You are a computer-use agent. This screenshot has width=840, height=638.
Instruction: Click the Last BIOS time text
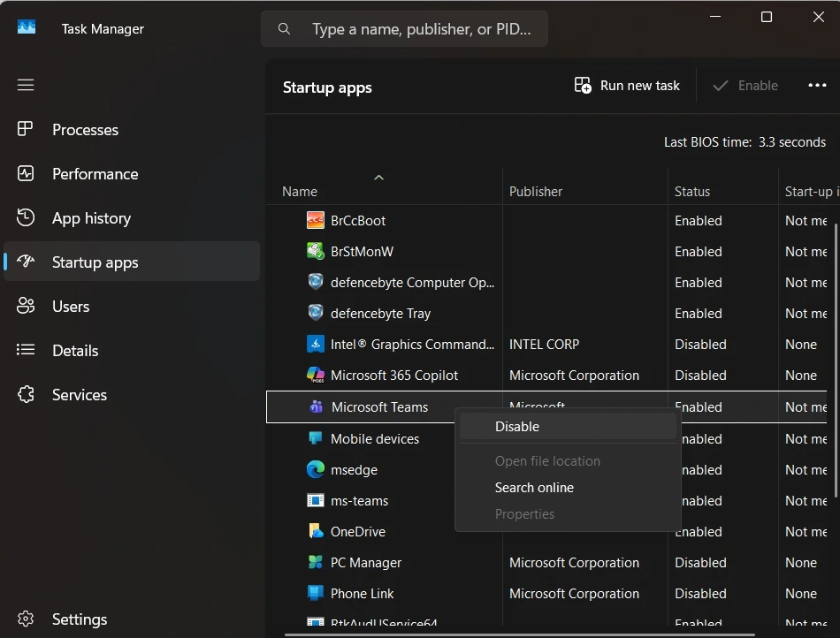tap(745, 142)
